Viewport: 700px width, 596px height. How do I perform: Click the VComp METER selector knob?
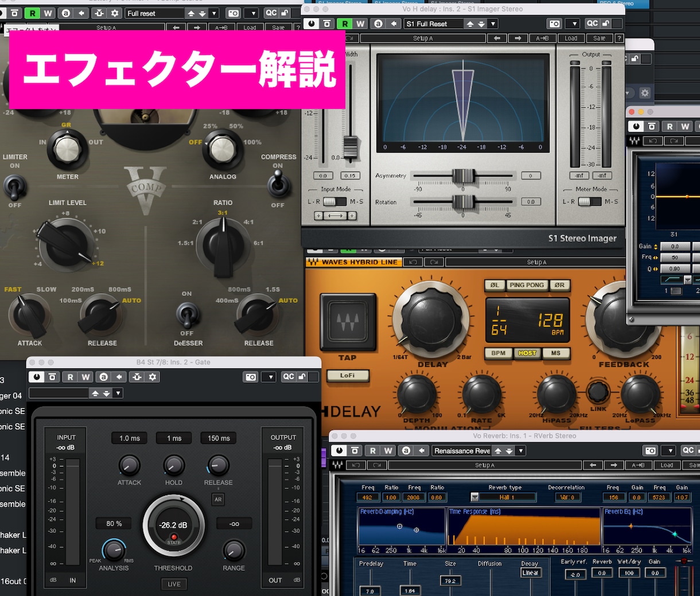click(68, 149)
